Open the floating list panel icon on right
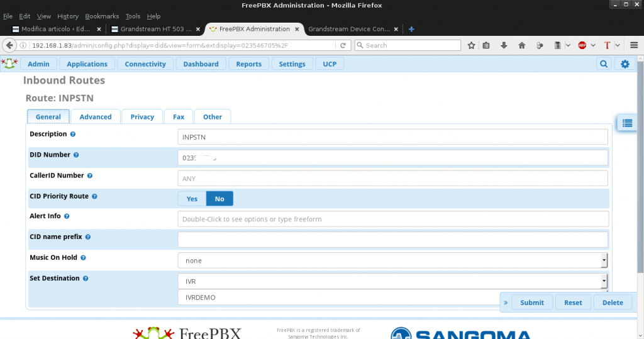 (627, 123)
